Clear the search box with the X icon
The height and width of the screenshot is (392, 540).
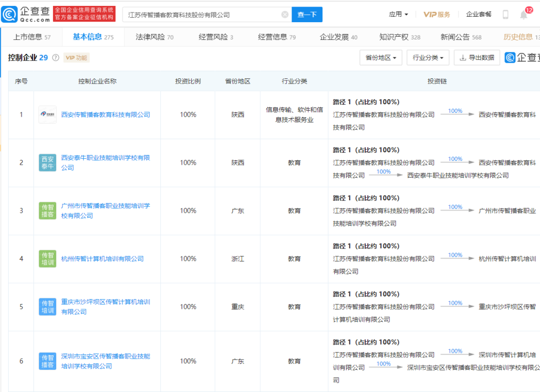coord(285,15)
